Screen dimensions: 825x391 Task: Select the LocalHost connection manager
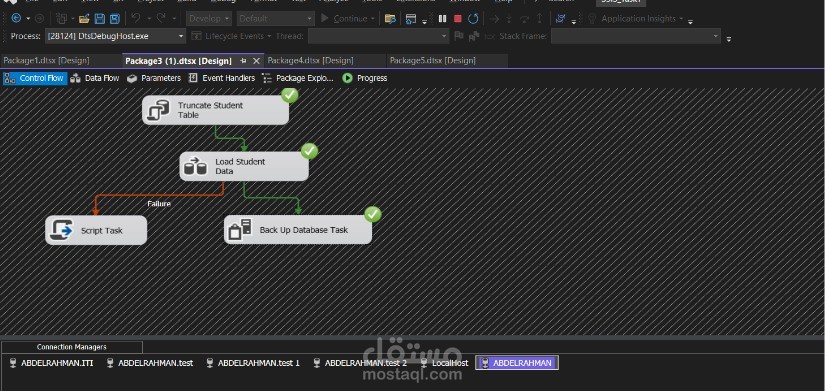click(x=444, y=363)
